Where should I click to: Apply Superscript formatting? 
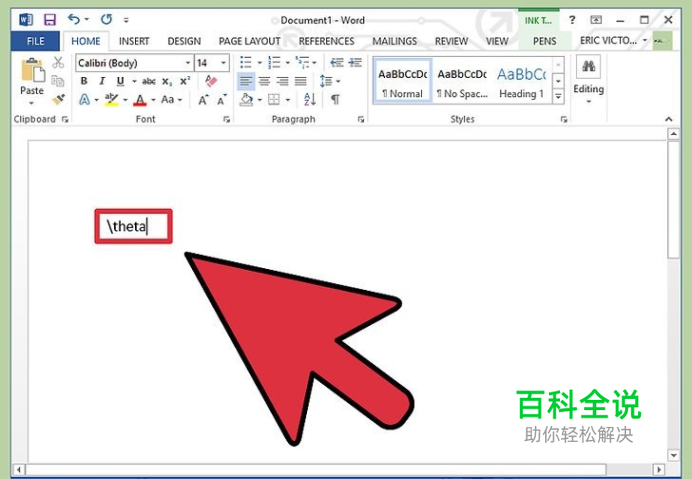coord(185,81)
